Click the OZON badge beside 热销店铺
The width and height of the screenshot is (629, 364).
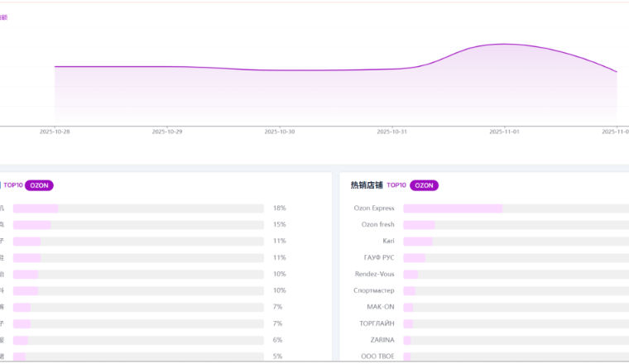425,185
